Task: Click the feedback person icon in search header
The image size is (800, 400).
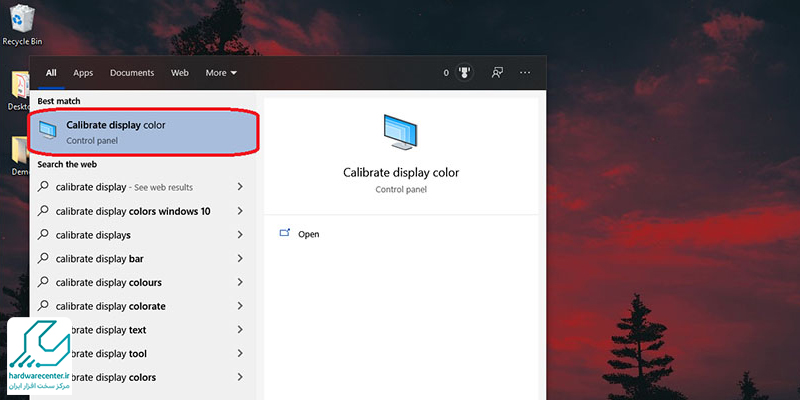Action: pyautogui.click(x=496, y=73)
